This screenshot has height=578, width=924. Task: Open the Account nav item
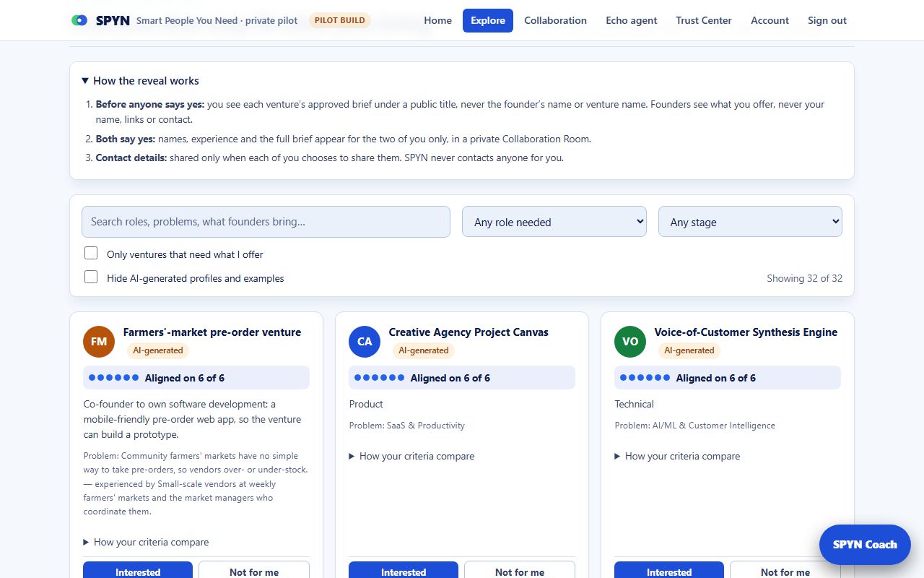[x=770, y=20]
